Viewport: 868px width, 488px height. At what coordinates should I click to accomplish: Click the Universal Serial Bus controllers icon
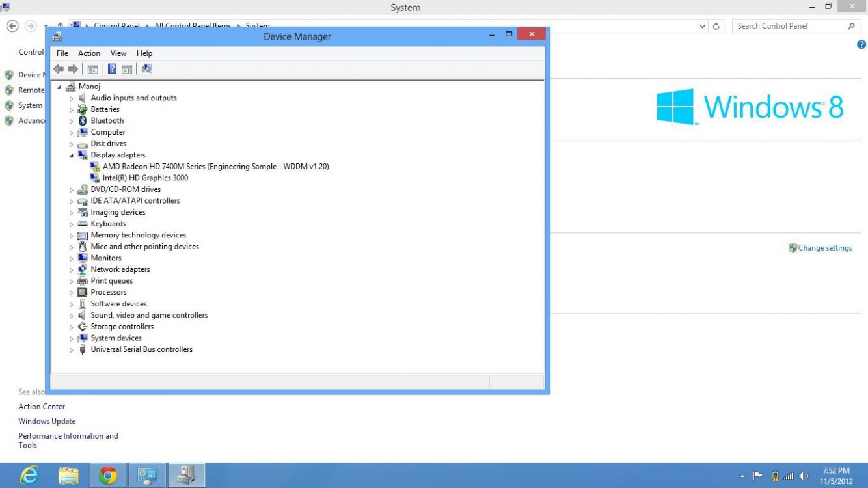point(83,349)
